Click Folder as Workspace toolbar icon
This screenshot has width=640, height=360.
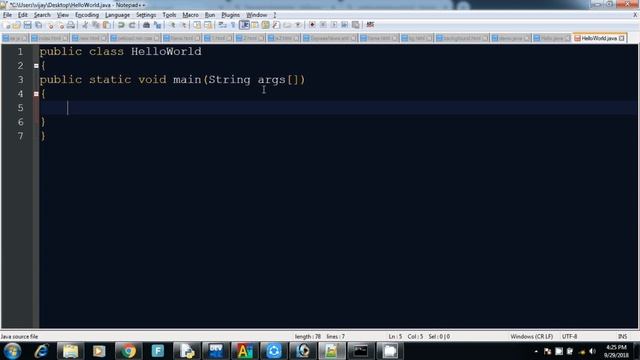pos(287,25)
